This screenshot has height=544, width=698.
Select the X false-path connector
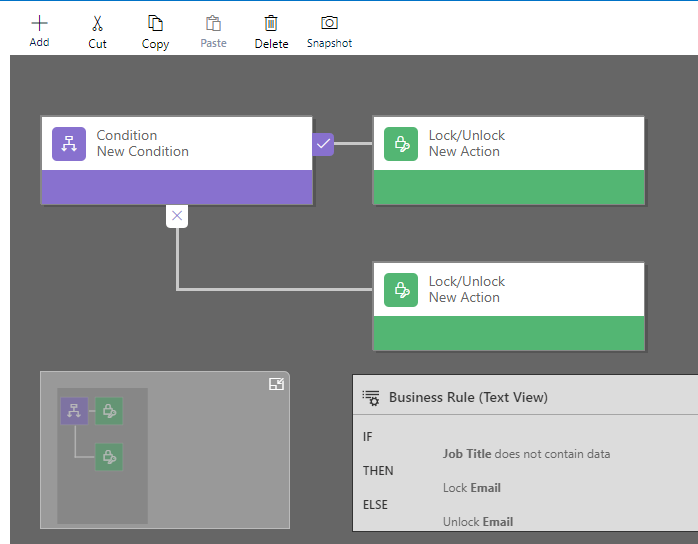tap(177, 215)
